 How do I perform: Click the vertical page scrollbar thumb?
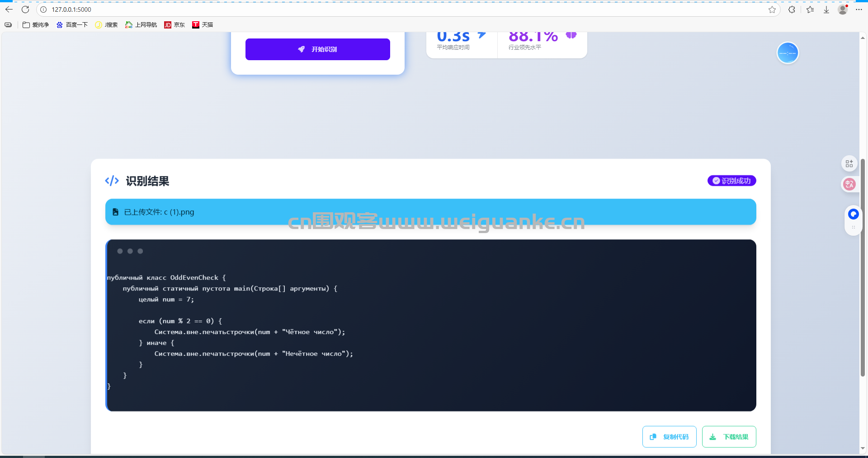(863, 267)
